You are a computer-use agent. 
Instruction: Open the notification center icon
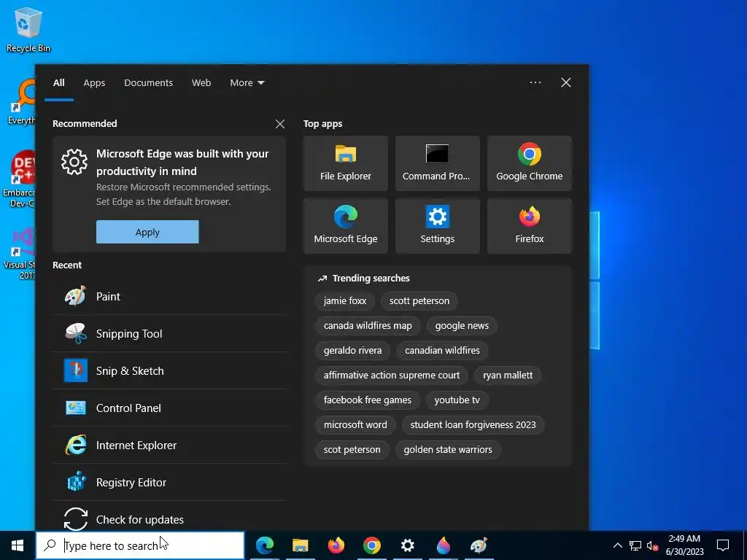pyautogui.click(x=723, y=545)
